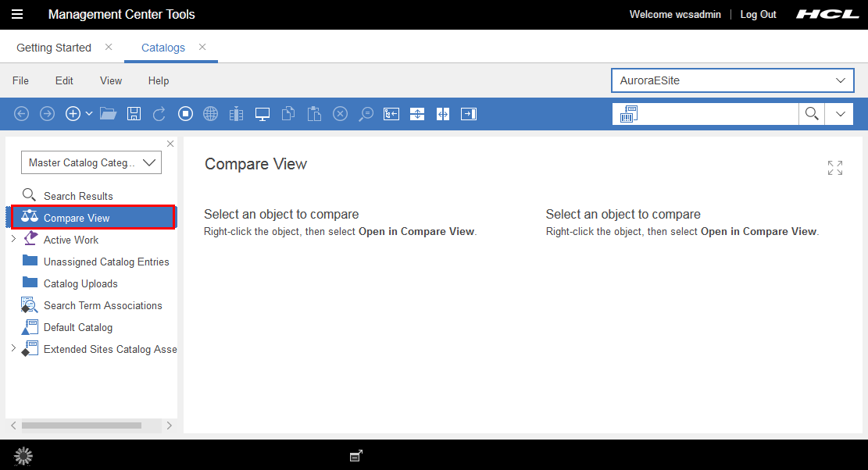Click the Copy toolbar icon
Screen dimensions: 868x470
[288, 114]
